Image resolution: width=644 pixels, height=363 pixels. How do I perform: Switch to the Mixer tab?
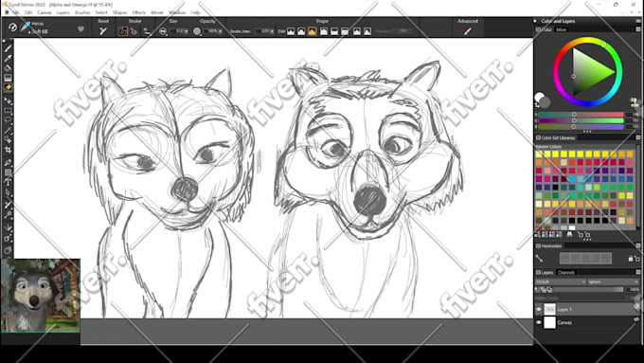(561, 29)
